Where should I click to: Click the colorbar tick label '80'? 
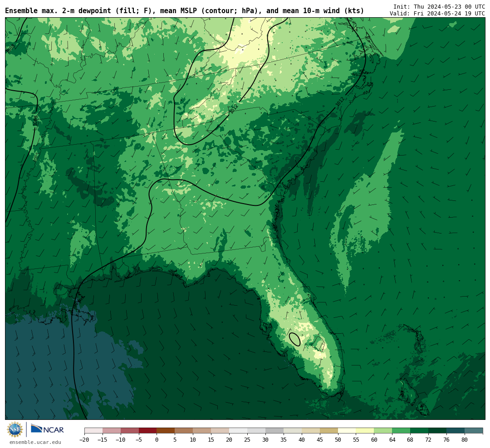coord(465,440)
